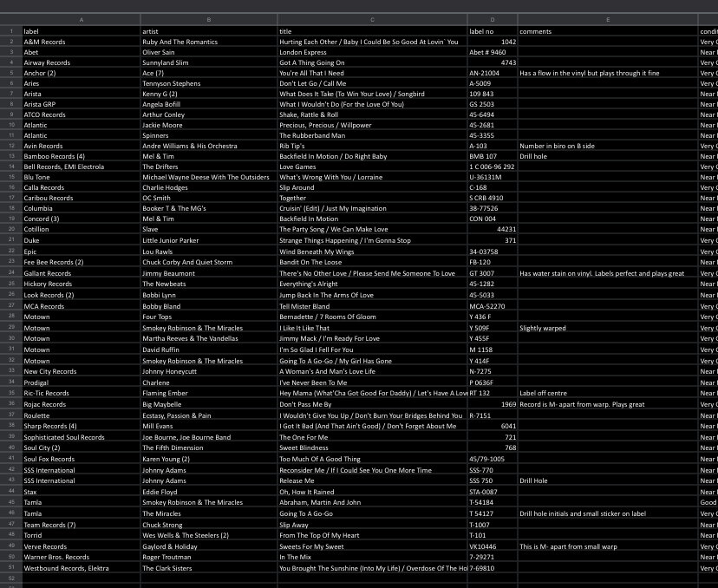Click the 'Sharp Records (4)' cell

pyautogui.click(x=81, y=426)
